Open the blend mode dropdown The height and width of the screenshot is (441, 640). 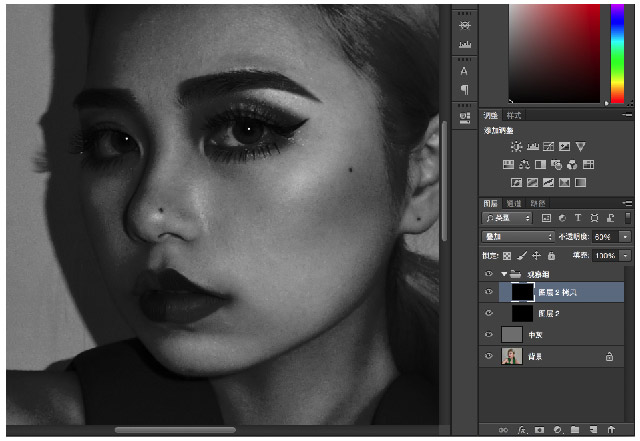(x=517, y=237)
